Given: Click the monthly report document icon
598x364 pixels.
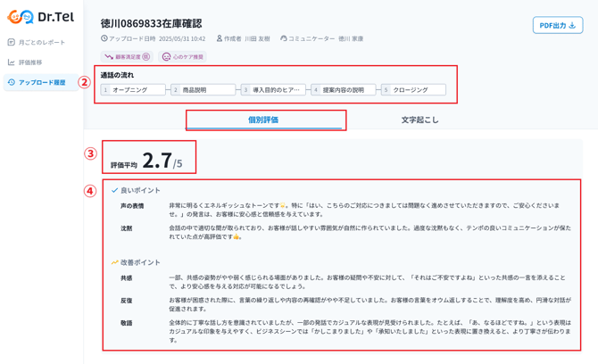Looking at the screenshot, I should coord(11,42).
